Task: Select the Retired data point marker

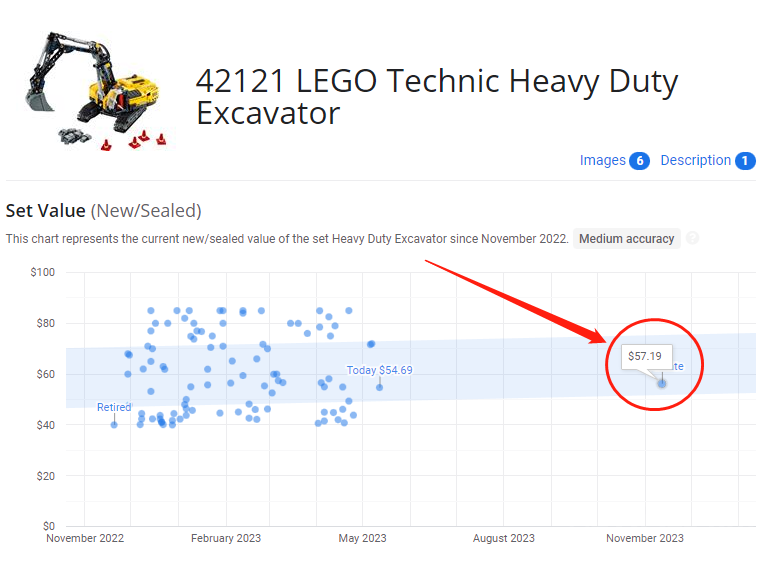Action: point(114,425)
